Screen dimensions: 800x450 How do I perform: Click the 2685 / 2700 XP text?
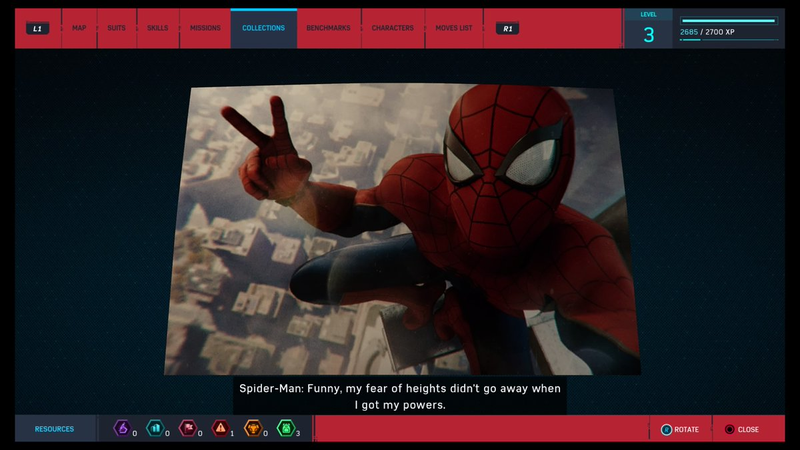pyautogui.click(x=707, y=32)
